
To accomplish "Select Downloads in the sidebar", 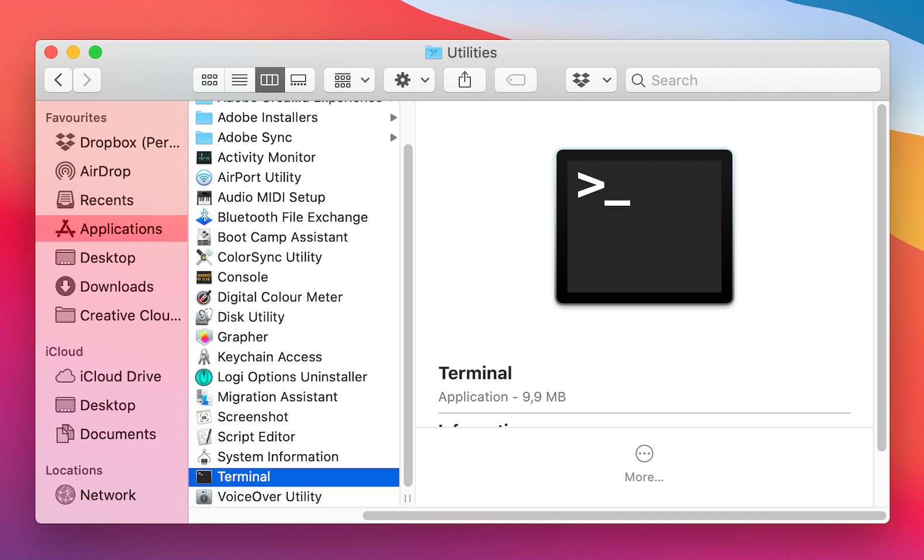I will [x=116, y=286].
